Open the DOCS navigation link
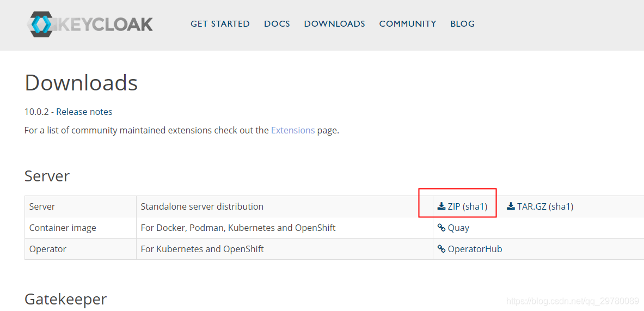This screenshot has height=311, width=644. [277, 24]
